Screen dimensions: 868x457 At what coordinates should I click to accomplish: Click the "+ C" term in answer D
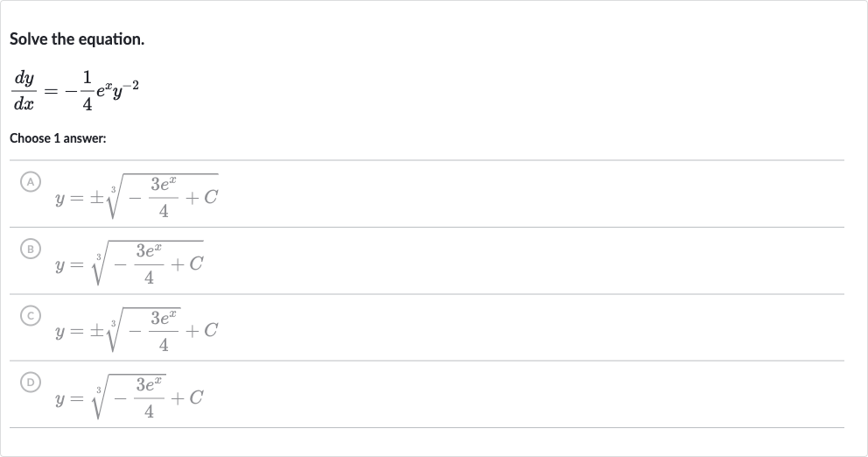point(187,397)
